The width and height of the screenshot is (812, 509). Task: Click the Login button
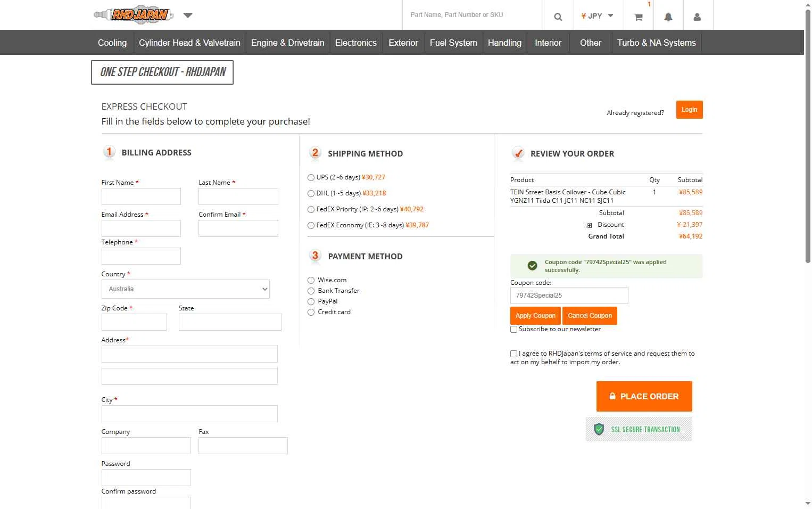690,110
